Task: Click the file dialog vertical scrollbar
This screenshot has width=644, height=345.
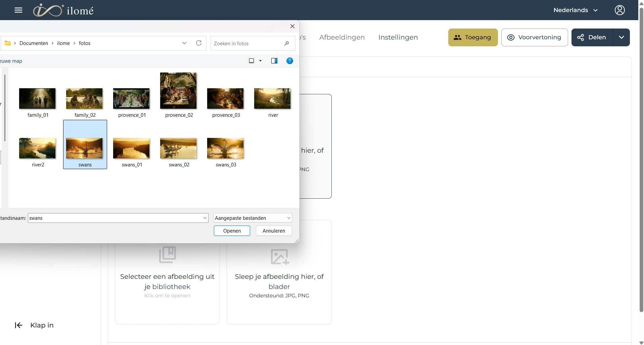Action: 5,108
